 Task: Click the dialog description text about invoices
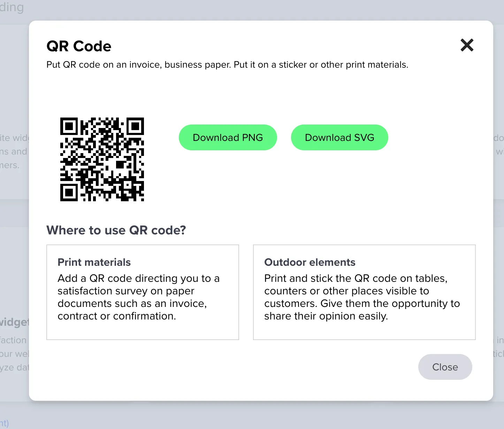click(x=227, y=65)
